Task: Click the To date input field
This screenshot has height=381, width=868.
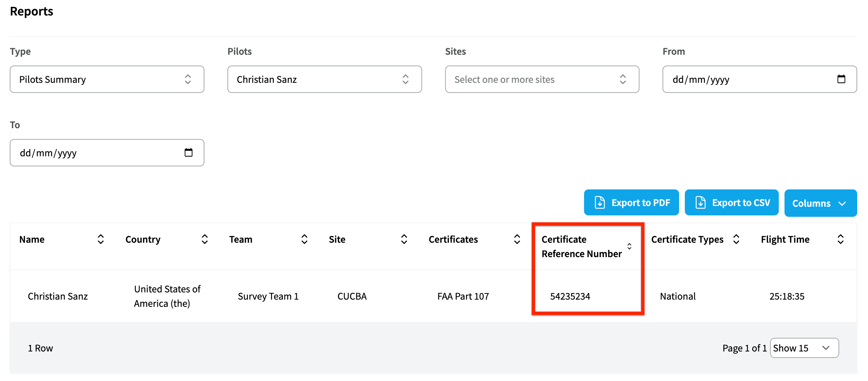Action: click(x=90, y=152)
